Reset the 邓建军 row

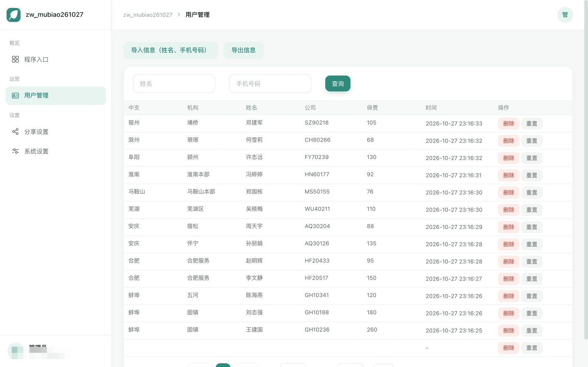point(532,123)
